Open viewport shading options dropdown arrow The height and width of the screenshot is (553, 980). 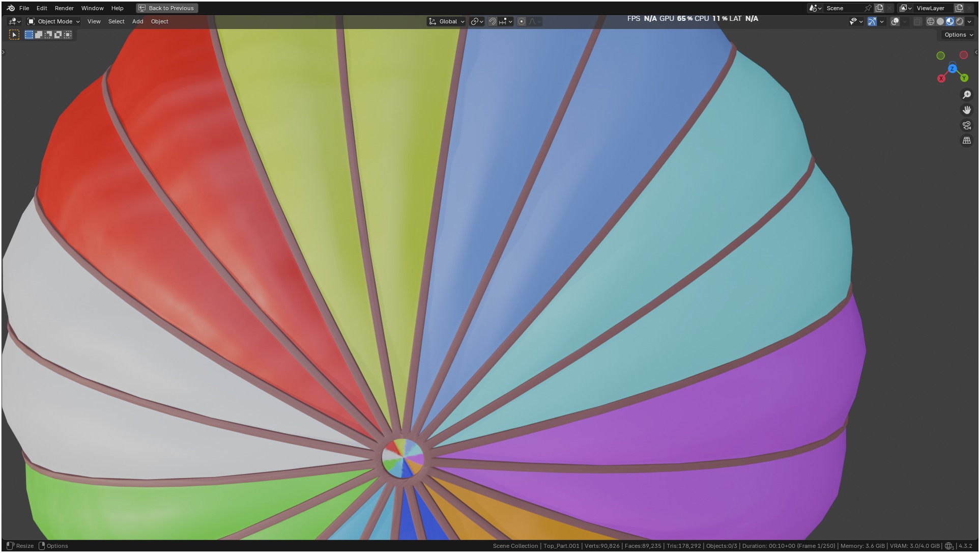coord(969,21)
